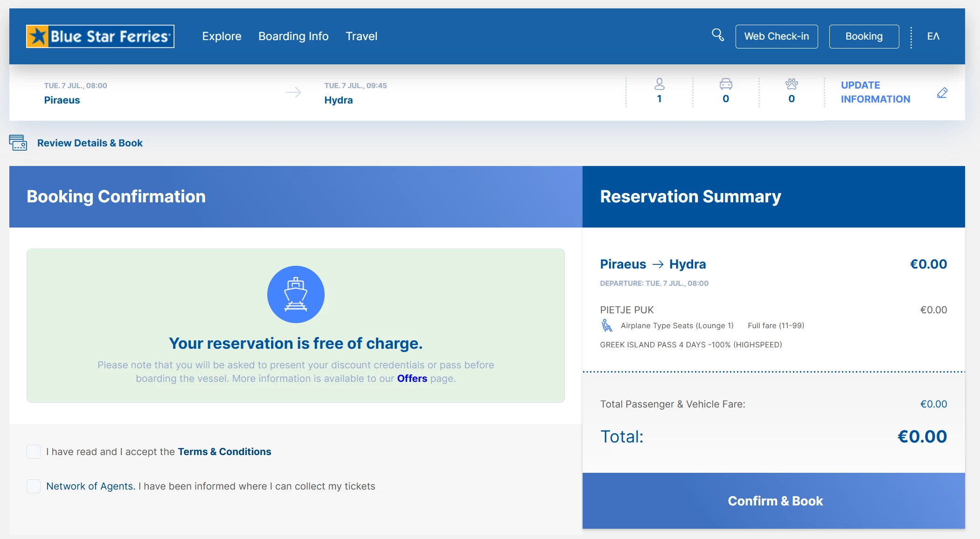Click the review details card icon
Viewport: 980px width, 539px height.
coord(18,143)
